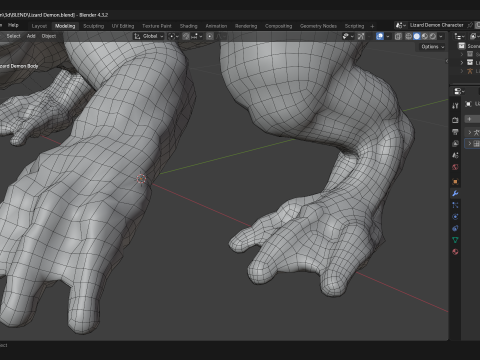Viewport: 480px width, 360px height.
Task: Open the overlays options dropdown arrow
Action: [387, 36]
